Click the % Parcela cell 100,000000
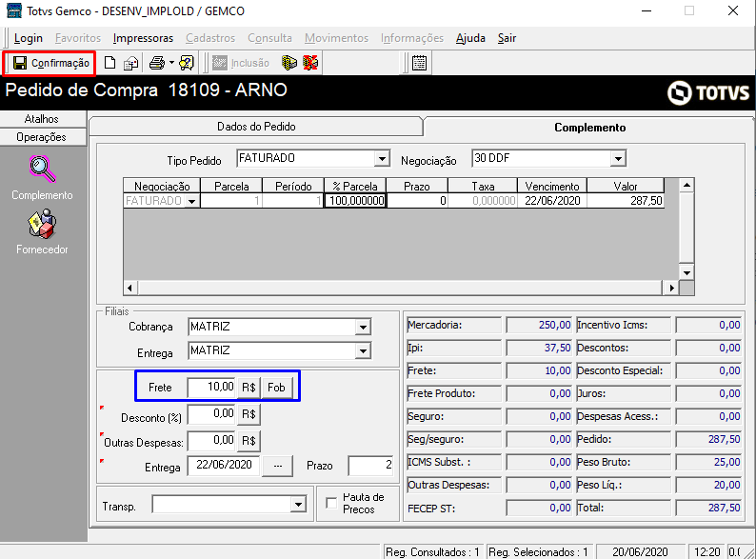Image resolution: width=756 pixels, height=559 pixels. click(x=356, y=201)
